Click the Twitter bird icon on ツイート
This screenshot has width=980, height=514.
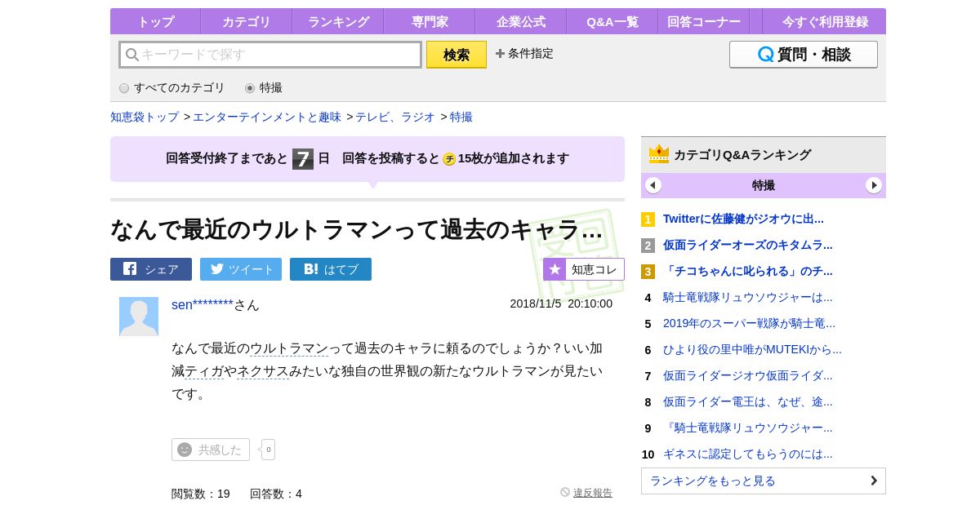click(217, 269)
